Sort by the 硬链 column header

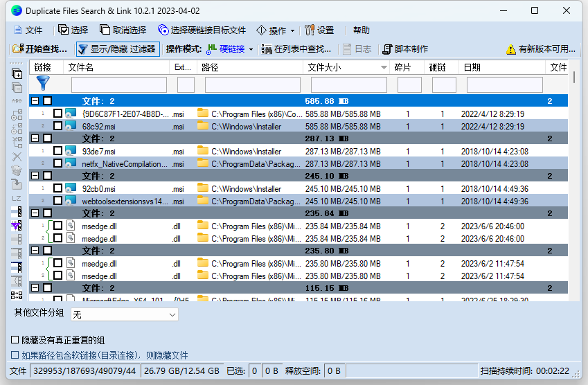[441, 67]
